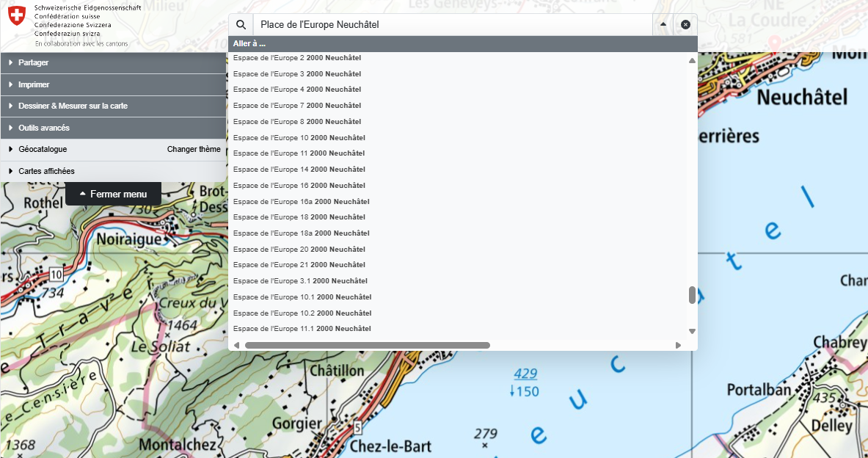Collapse search results with the up arrow
Viewport: 868px width, 458px height.
point(663,25)
